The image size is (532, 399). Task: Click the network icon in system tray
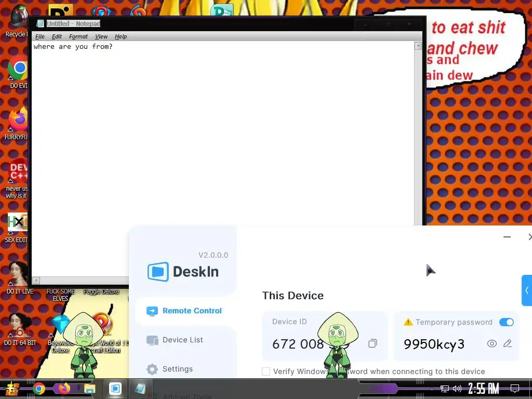(445, 389)
